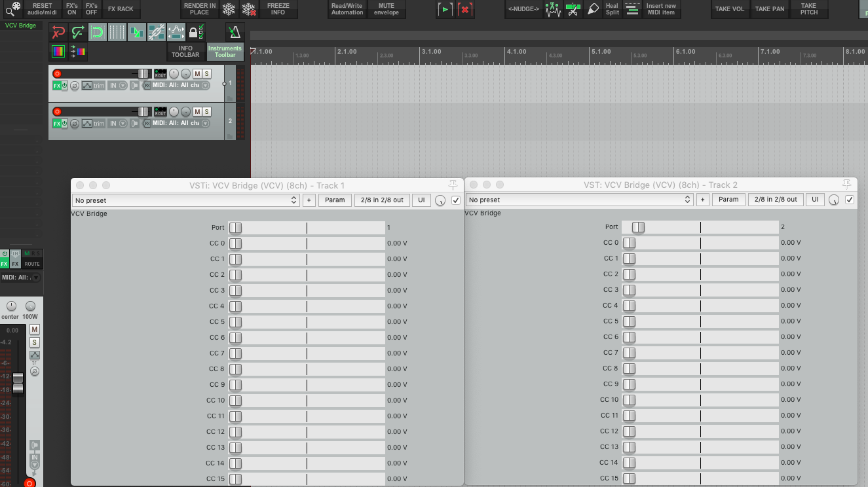
Task: Select VCV Bridge tab at top left
Action: pos(20,26)
